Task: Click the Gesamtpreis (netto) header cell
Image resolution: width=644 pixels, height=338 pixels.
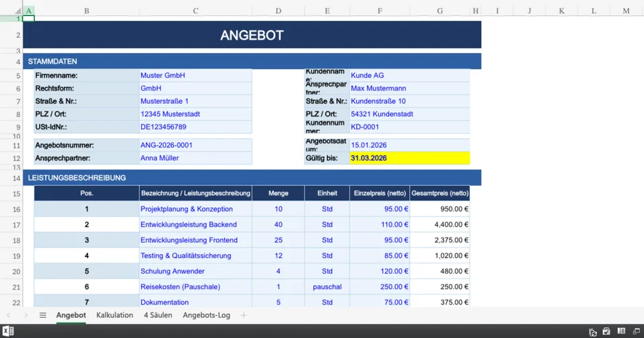Action: pos(440,193)
